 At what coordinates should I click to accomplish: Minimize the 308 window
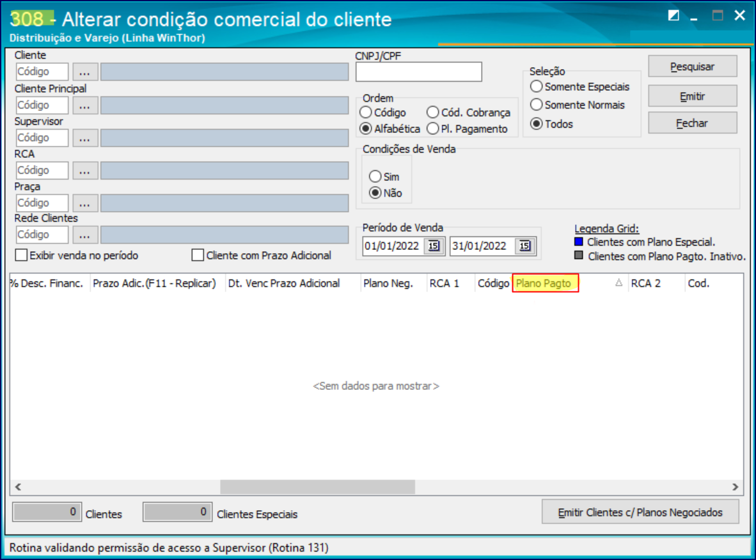[694, 17]
